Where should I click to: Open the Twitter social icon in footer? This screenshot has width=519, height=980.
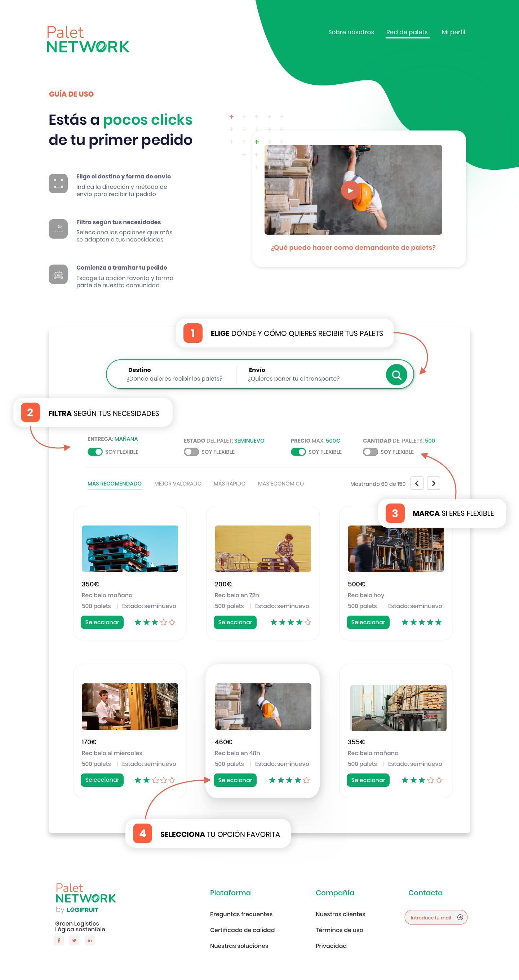tap(74, 940)
